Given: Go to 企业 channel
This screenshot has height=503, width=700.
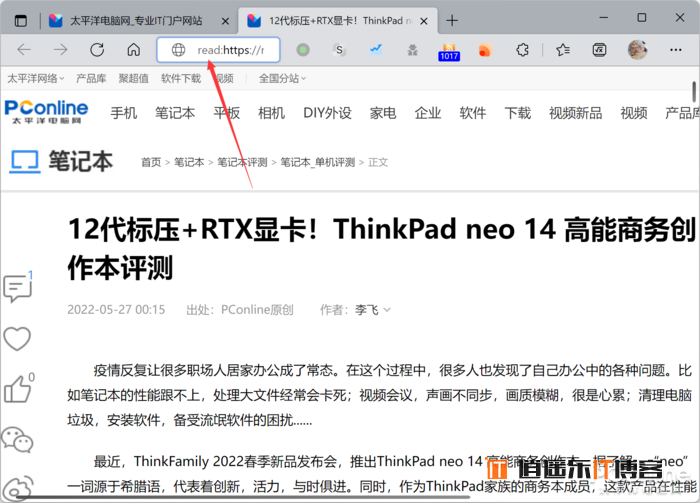Looking at the screenshot, I should 428,113.
